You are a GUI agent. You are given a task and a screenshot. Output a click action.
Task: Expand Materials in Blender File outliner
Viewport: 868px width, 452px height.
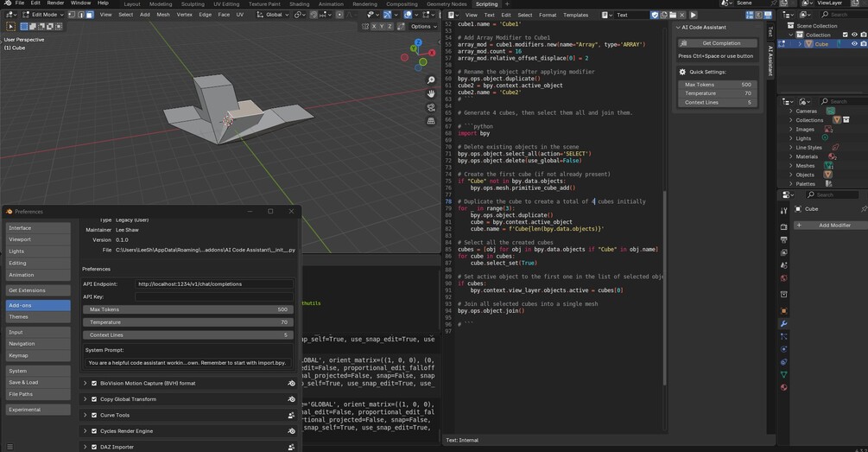[790, 156]
